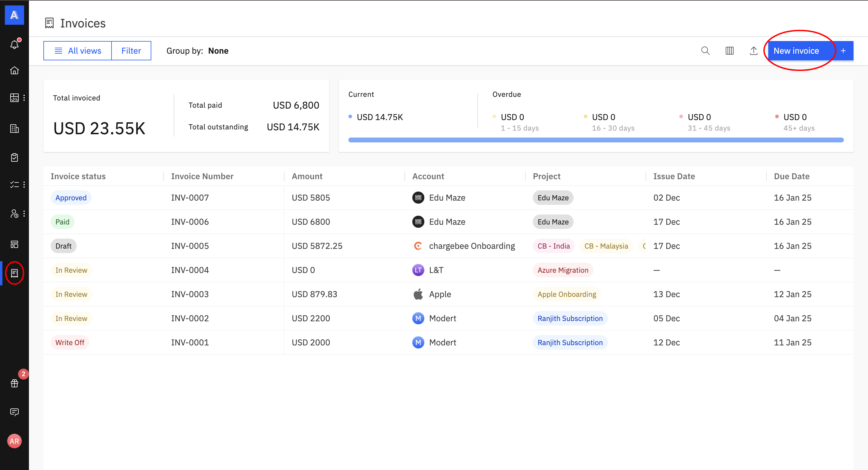Image resolution: width=868 pixels, height=470 pixels.
Task: Click the Write Off status badge
Action: (70, 342)
